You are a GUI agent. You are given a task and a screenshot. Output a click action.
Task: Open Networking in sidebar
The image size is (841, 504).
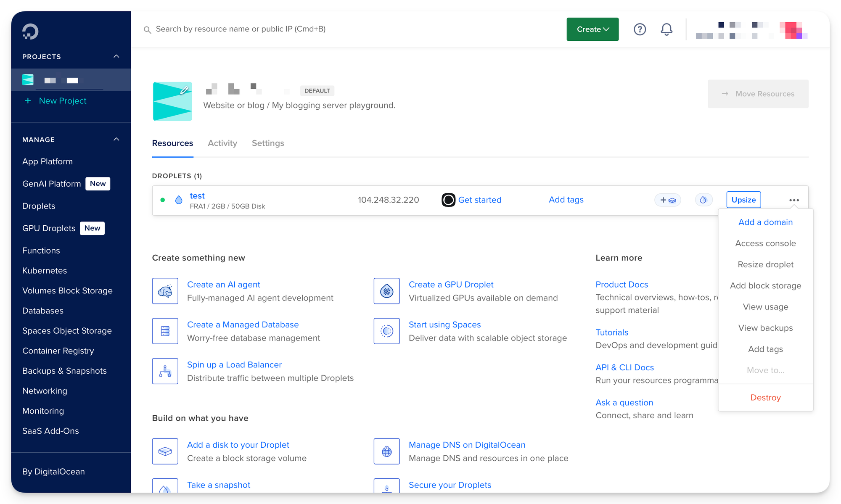pos(45,391)
